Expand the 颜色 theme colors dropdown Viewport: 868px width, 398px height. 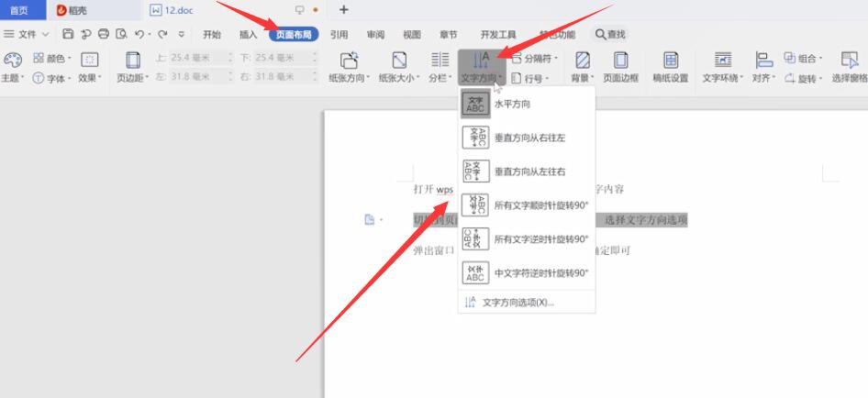tap(52, 58)
